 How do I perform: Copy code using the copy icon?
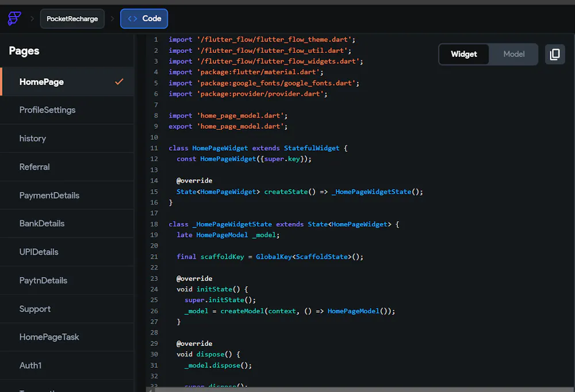pos(554,54)
